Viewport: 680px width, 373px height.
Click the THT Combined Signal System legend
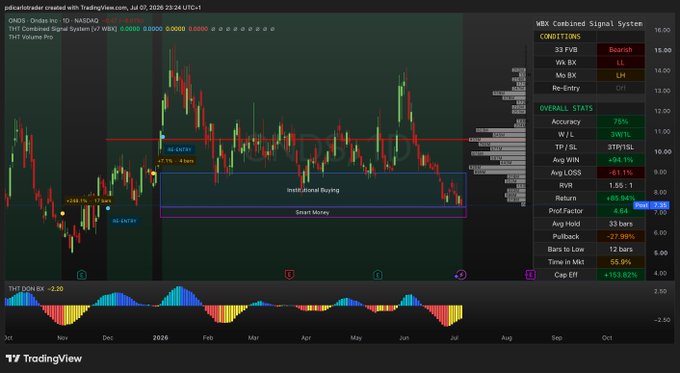62,29
